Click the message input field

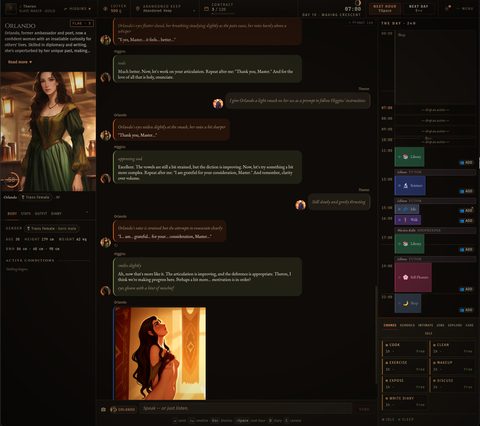pos(246,408)
